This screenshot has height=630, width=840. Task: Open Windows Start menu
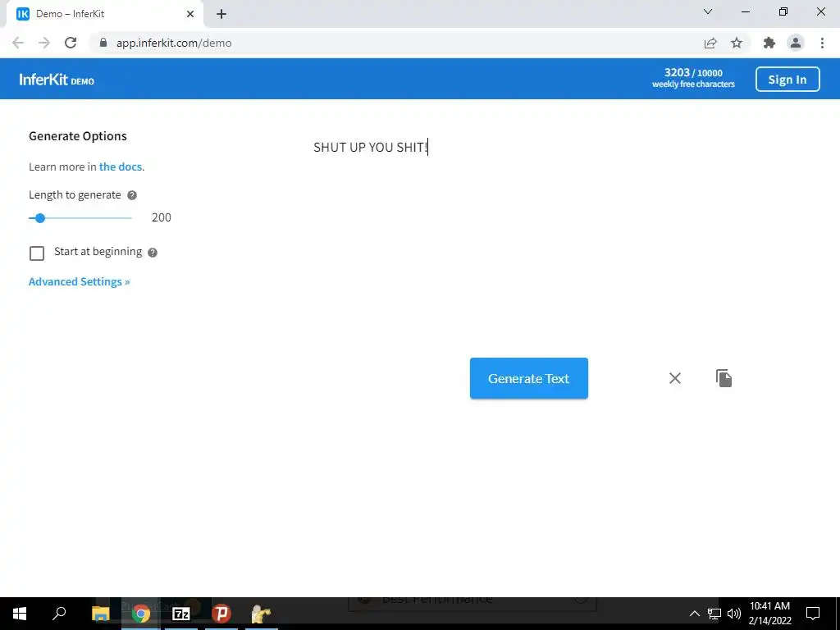tap(20, 614)
